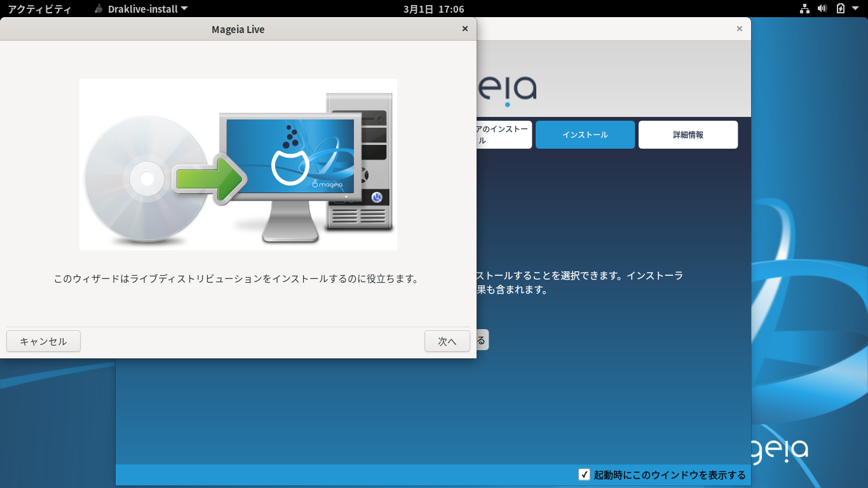Click the installation illustration image in wizard

pos(238,165)
